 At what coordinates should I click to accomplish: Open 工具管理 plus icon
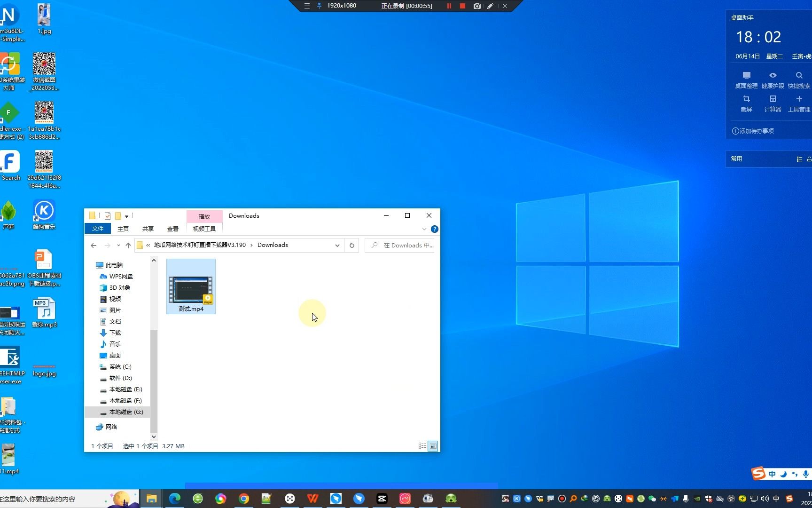click(799, 103)
